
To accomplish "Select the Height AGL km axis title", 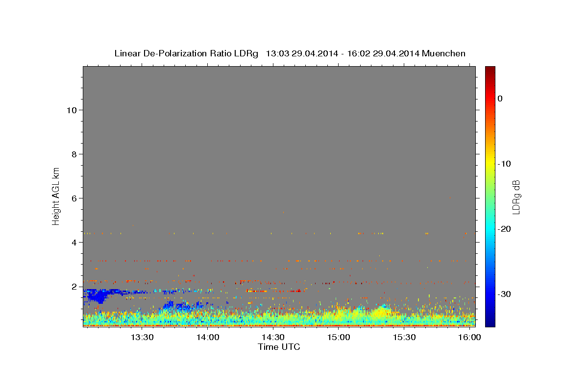I will point(56,196).
